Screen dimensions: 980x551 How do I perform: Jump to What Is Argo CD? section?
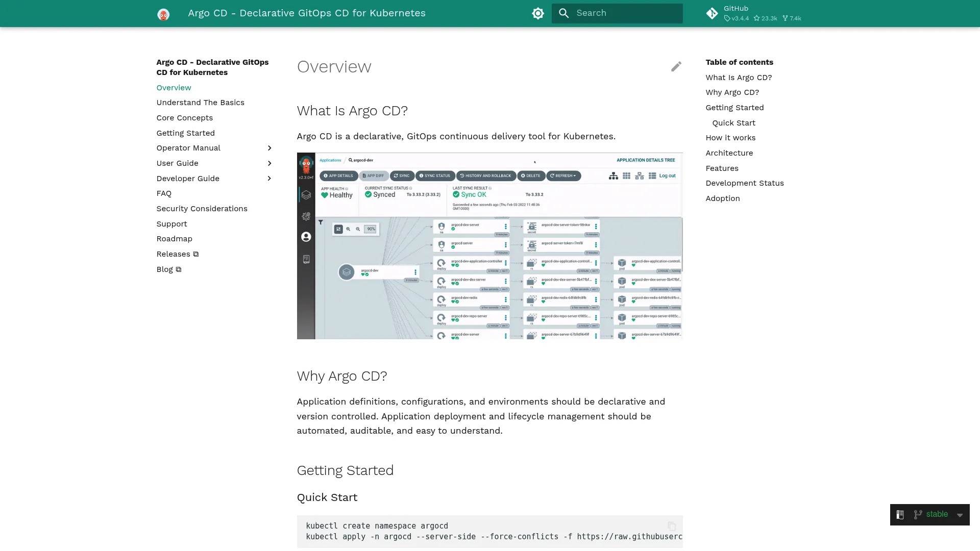pyautogui.click(x=739, y=78)
